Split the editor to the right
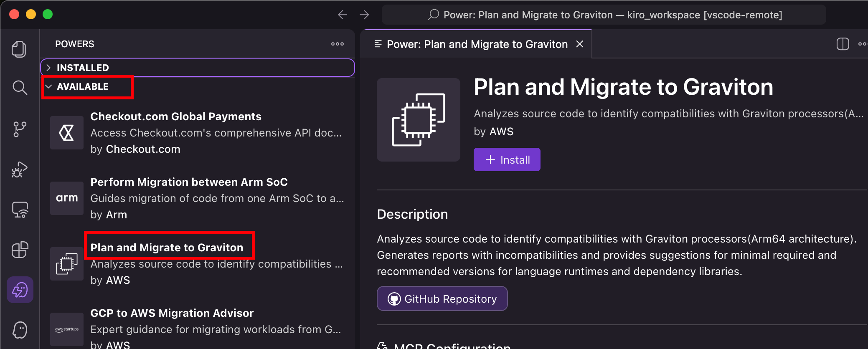The height and width of the screenshot is (349, 868). click(843, 44)
